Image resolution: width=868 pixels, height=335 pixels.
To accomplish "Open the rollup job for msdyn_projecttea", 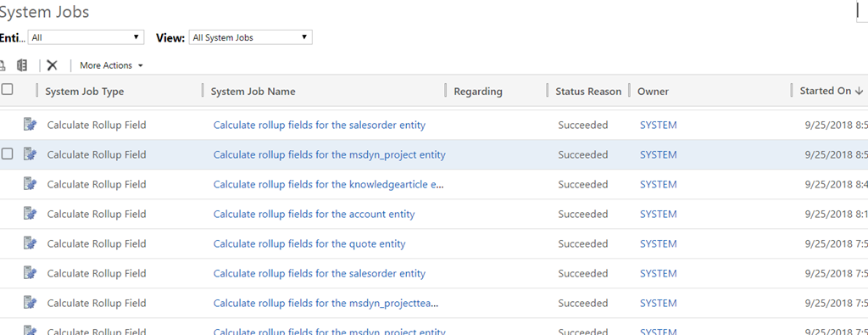I will (x=326, y=304).
